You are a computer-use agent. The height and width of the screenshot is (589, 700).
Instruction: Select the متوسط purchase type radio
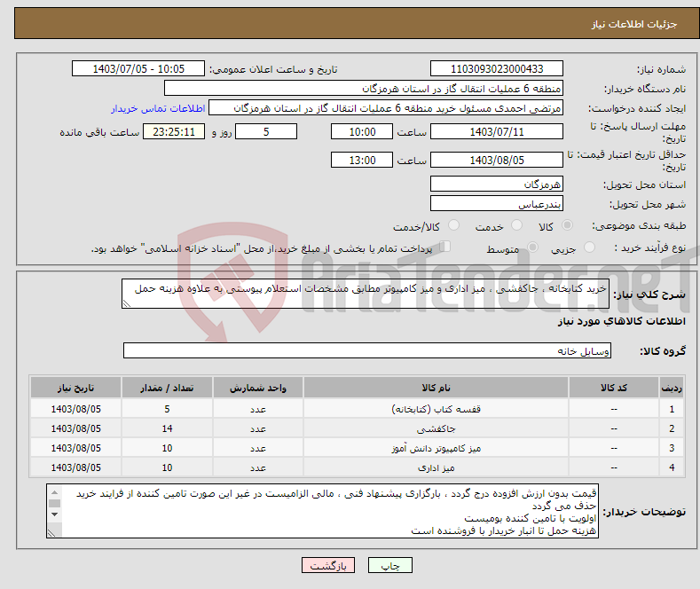pyautogui.click(x=532, y=247)
